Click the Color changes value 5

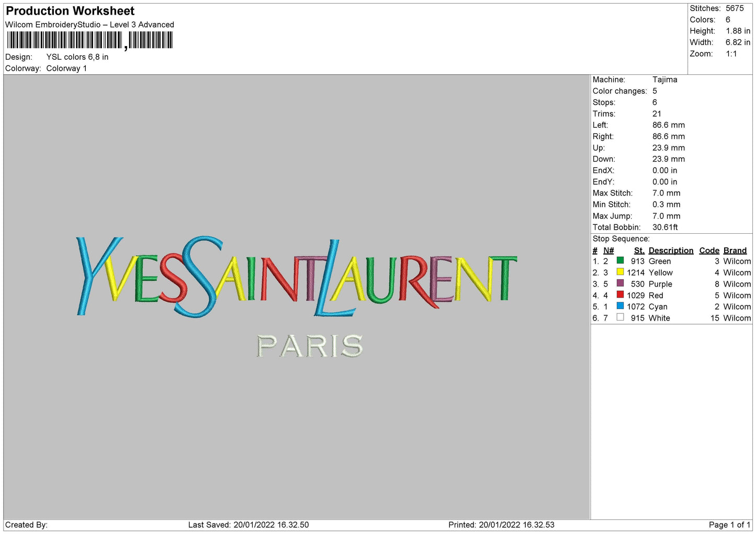[655, 91]
